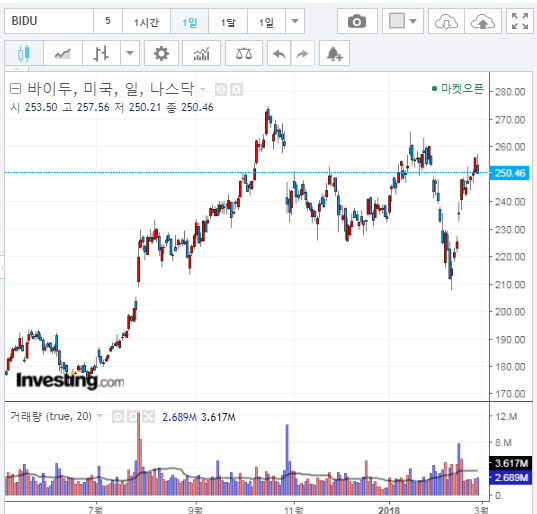The width and height of the screenshot is (537, 514).
Task: Select candlestick chart style
Action: [x=24, y=53]
